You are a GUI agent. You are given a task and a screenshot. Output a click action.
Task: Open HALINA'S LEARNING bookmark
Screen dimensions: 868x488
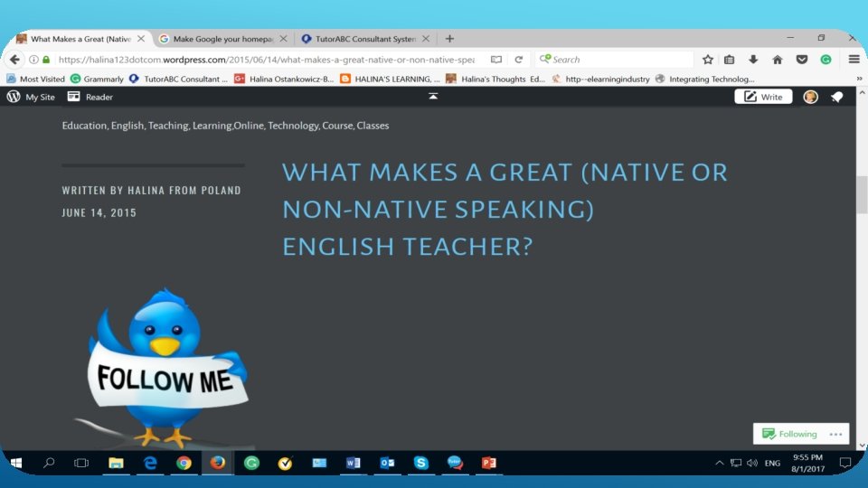(390, 80)
